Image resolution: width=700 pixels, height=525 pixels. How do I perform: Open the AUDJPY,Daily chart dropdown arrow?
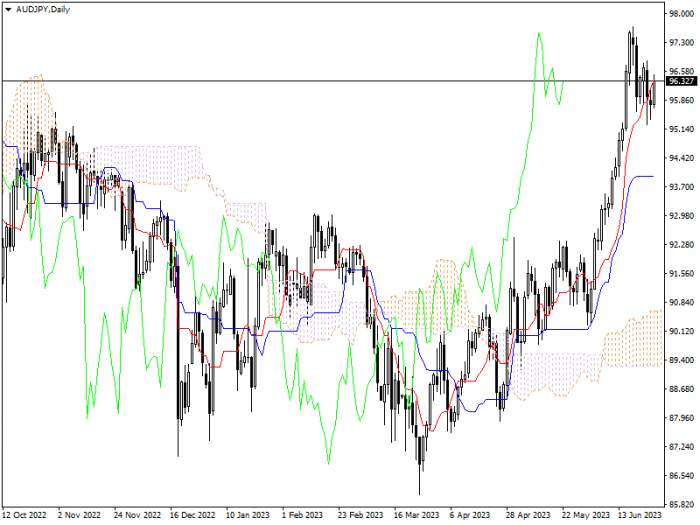pos(8,9)
